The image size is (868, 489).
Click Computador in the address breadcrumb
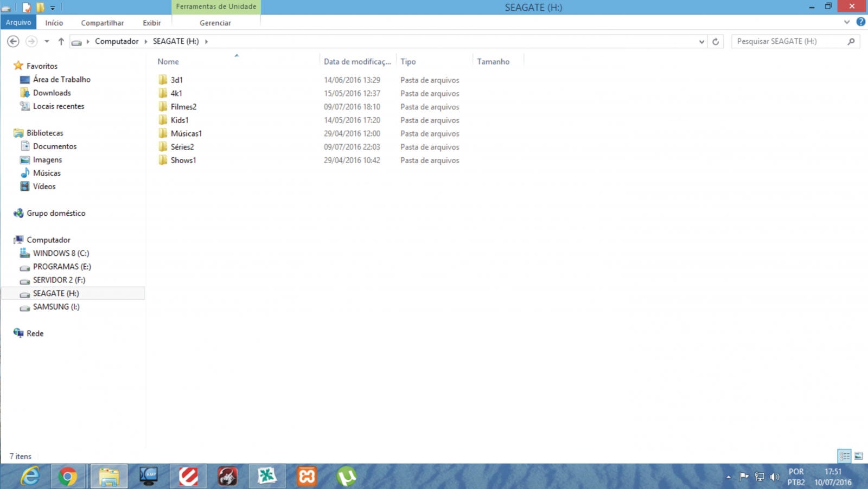click(117, 41)
